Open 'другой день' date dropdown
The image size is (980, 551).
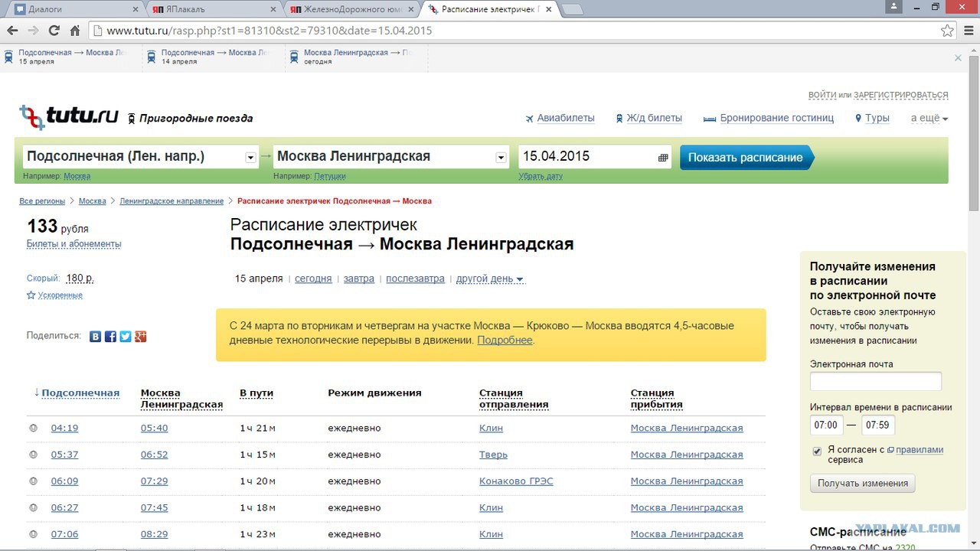coord(490,279)
